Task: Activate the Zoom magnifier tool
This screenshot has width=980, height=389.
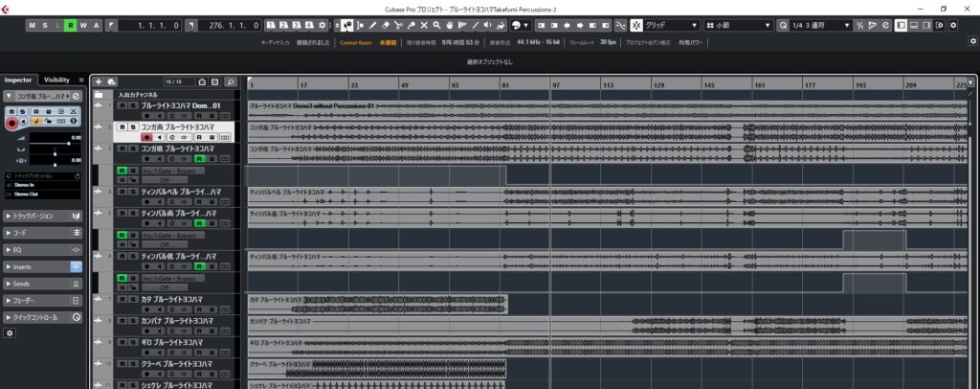Action: pyautogui.click(x=436, y=25)
